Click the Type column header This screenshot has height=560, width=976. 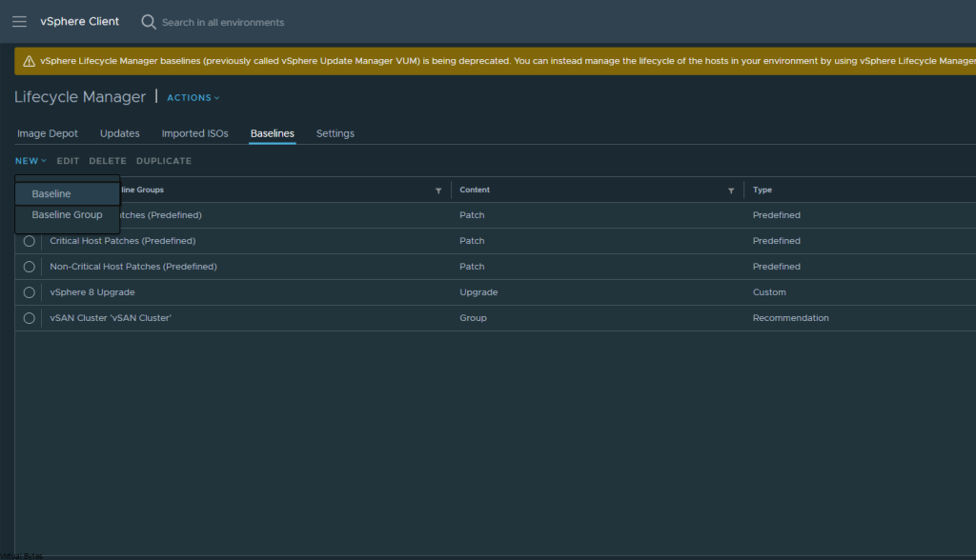point(762,190)
